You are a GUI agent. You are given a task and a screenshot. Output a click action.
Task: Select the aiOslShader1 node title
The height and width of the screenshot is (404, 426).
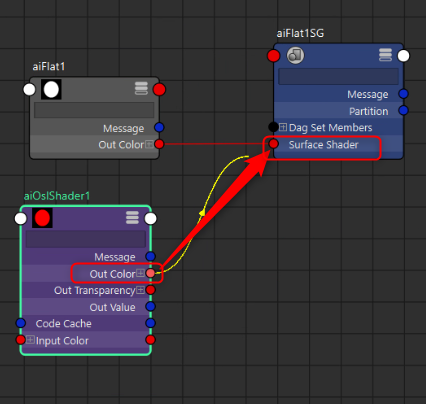(x=57, y=196)
